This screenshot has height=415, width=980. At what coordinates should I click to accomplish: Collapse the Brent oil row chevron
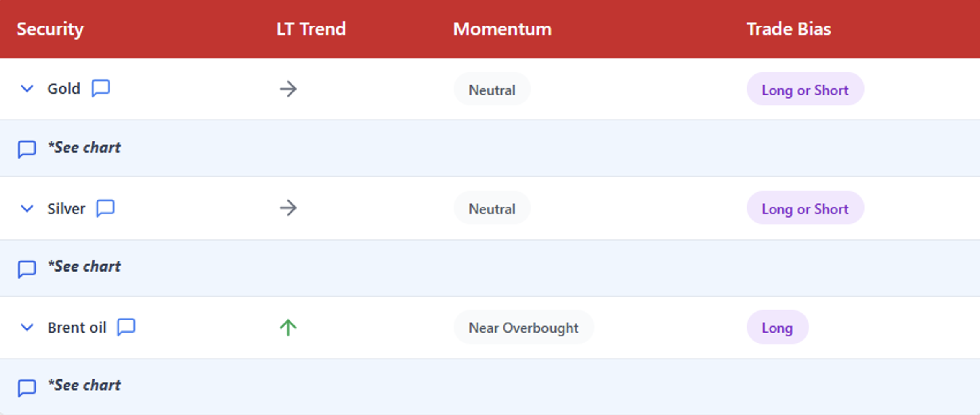[27, 327]
